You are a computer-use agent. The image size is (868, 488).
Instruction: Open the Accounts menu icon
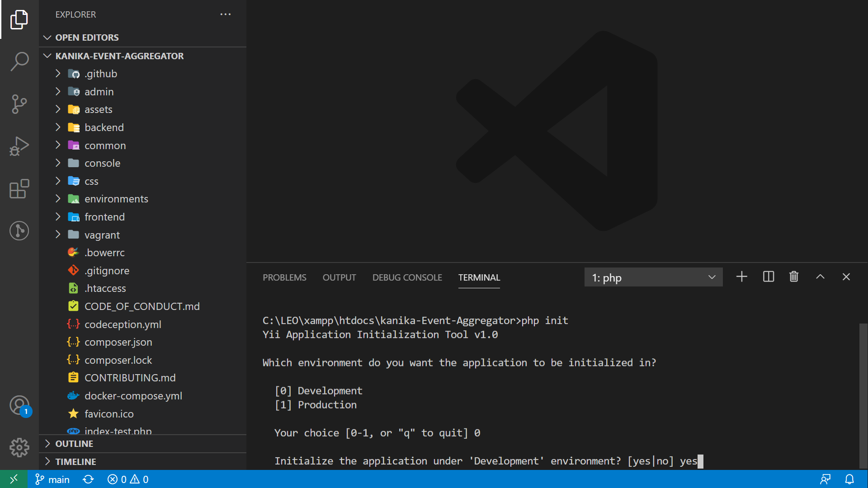19,405
